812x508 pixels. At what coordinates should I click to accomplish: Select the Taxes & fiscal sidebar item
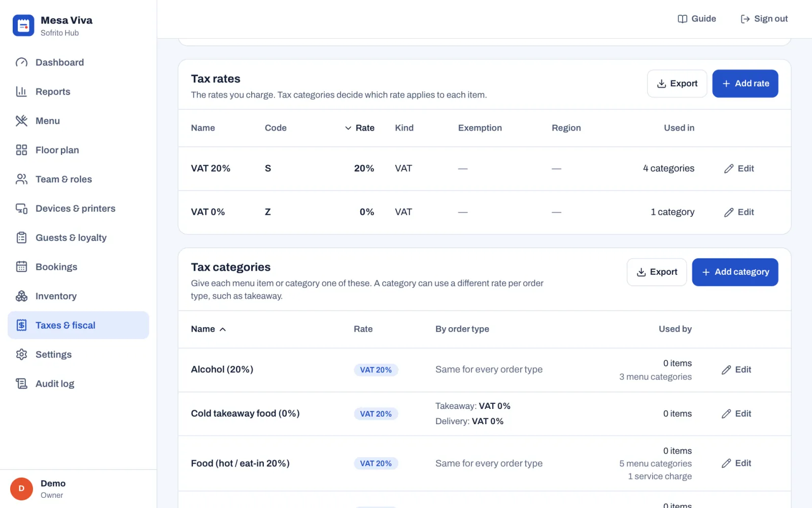coord(78,325)
